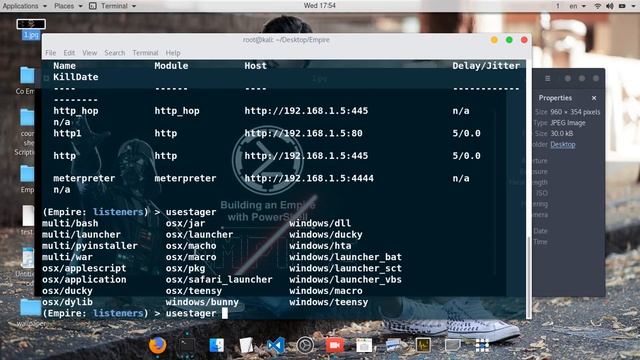Minimize terminal with the yellow button
Image resolution: width=640 pixels, height=360 pixels.
[494, 40]
